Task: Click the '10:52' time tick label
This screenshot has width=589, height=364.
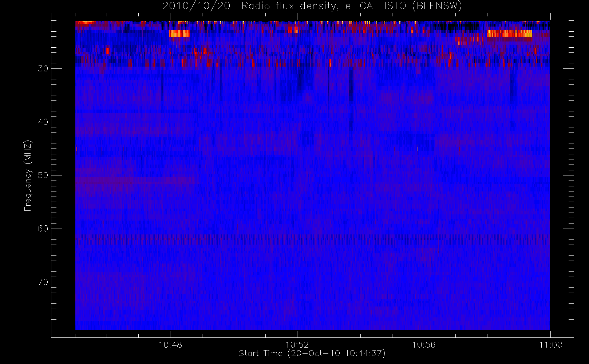Action: [297, 345]
